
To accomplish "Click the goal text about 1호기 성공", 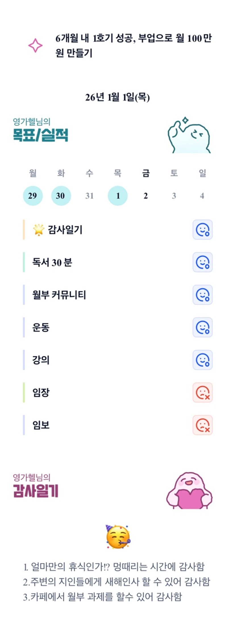I will pyautogui.click(x=133, y=45).
